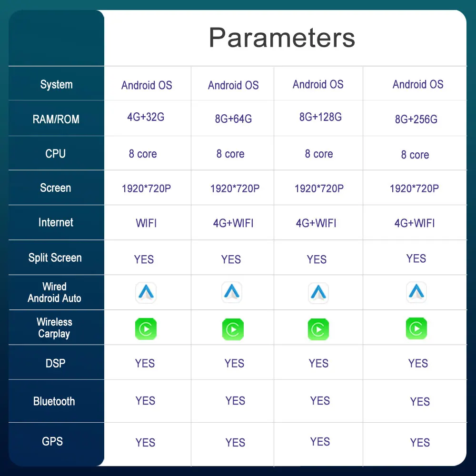
Task: Click the 4G+32G memory cell
Action: click(x=146, y=117)
